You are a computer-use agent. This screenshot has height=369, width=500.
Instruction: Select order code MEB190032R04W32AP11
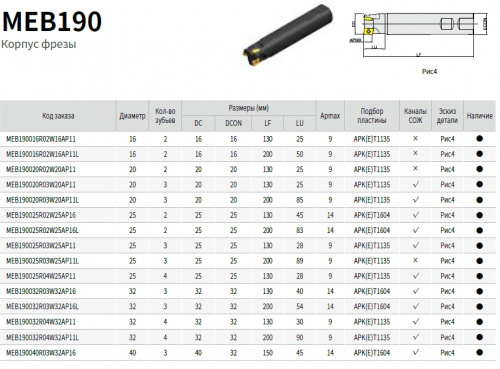click(x=41, y=322)
